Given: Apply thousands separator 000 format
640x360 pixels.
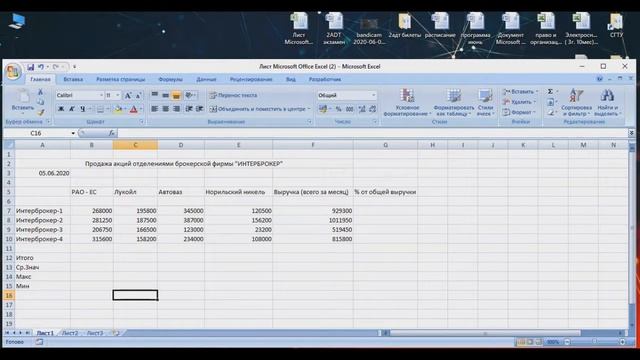Looking at the screenshot, I should pyautogui.click(x=350, y=109).
